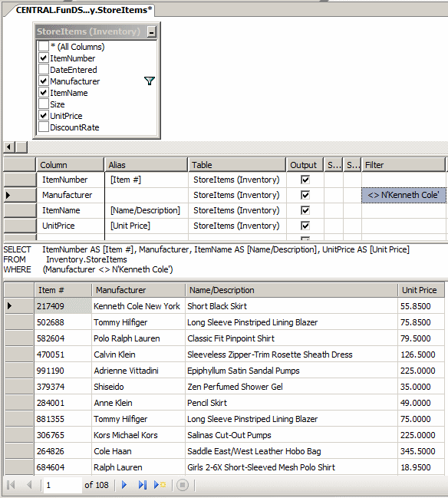Edit the <> N'Kenneth Cole' filter cell
The height and width of the screenshot is (498, 448).
tap(404, 195)
